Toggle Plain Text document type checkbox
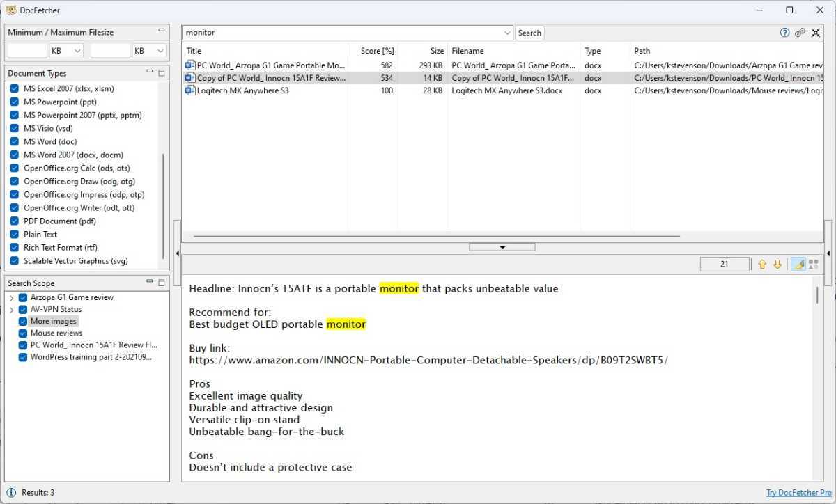The height and width of the screenshot is (504, 836). tap(15, 234)
